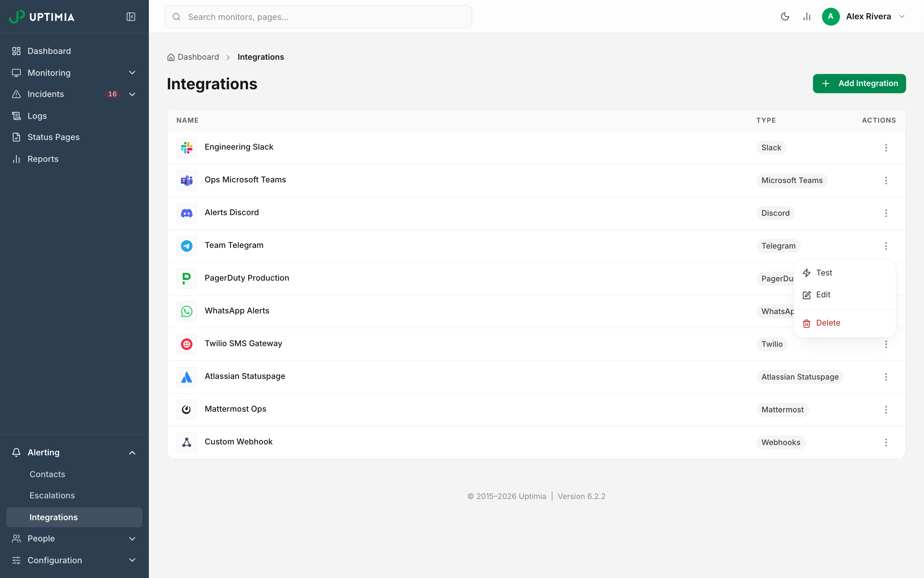The height and width of the screenshot is (578, 924).
Task: Open Reports in the sidebar
Action: point(74,159)
